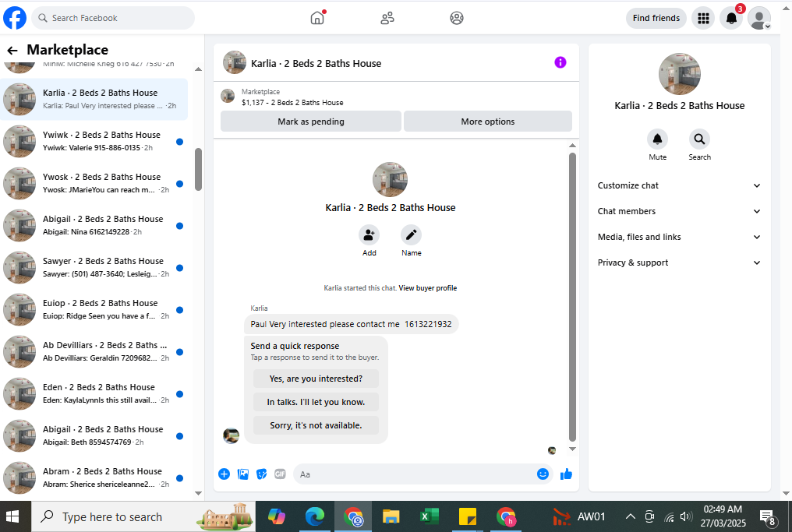Click the conversation list scrollbar thumb
This screenshot has width=792, height=532.
coord(198,169)
